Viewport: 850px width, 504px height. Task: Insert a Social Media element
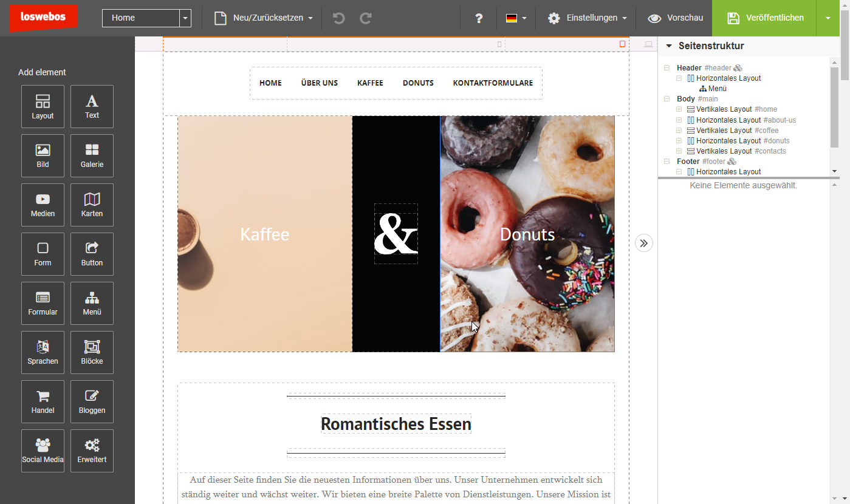(43, 451)
